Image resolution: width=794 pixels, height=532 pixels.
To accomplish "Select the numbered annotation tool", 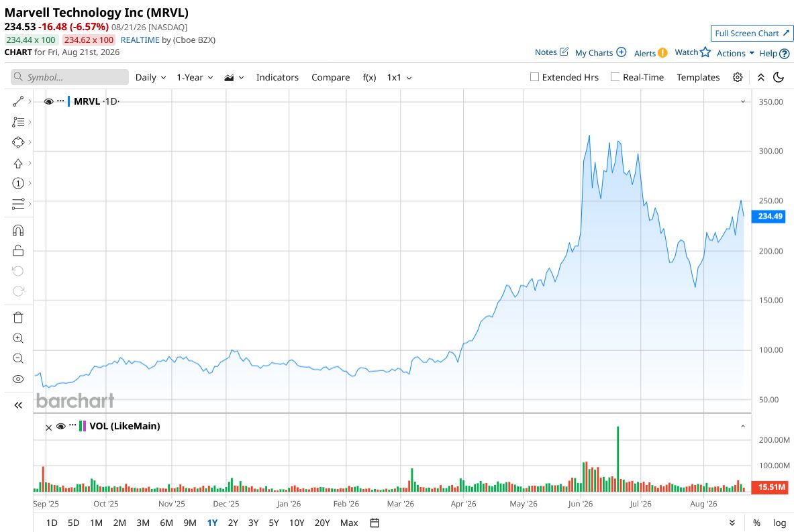I will (x=18, y=183).
